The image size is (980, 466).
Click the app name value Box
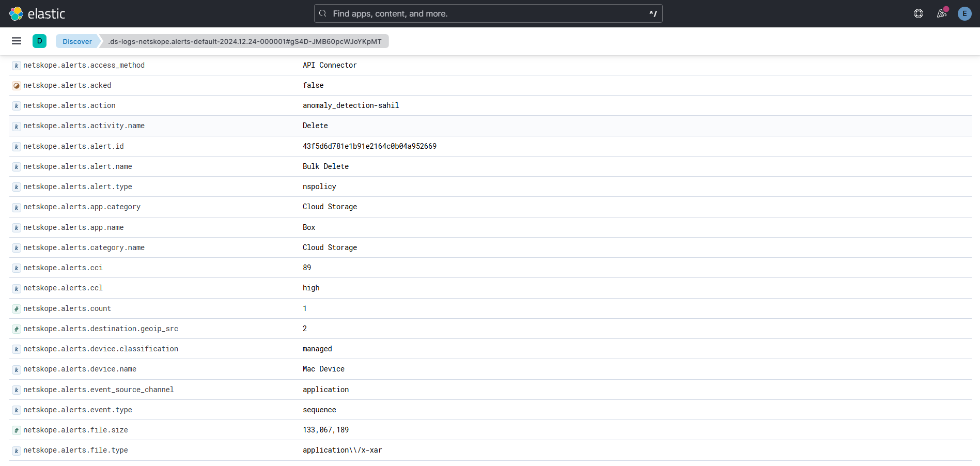click(309, 227)
